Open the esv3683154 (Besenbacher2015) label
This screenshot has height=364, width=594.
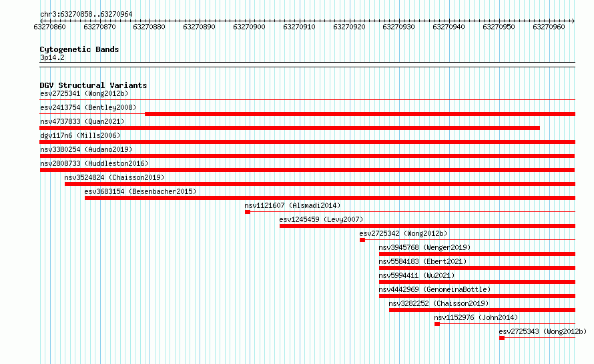pos(141,191)
